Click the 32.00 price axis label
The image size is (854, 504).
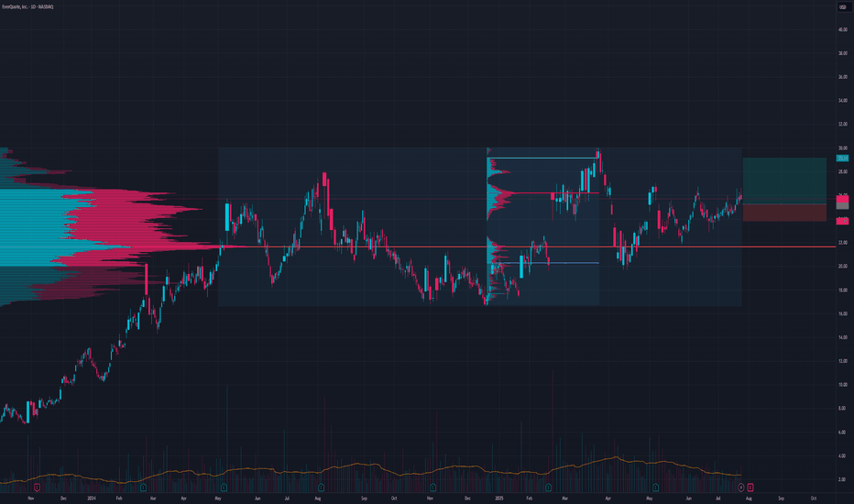(x=843, y=125)
